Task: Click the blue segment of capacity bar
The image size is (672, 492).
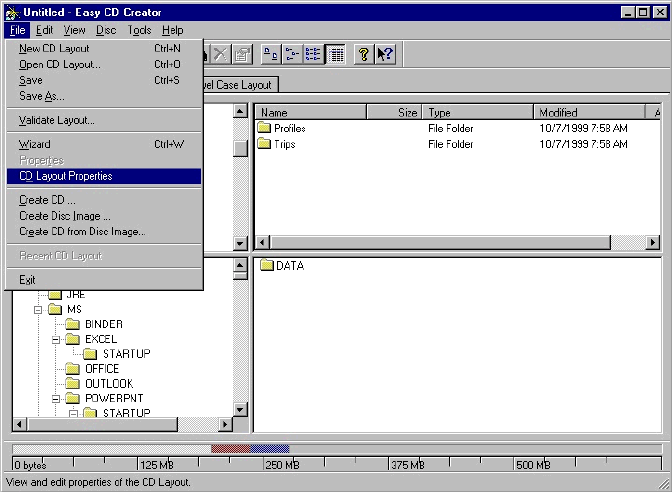Action: coord(270,449)
